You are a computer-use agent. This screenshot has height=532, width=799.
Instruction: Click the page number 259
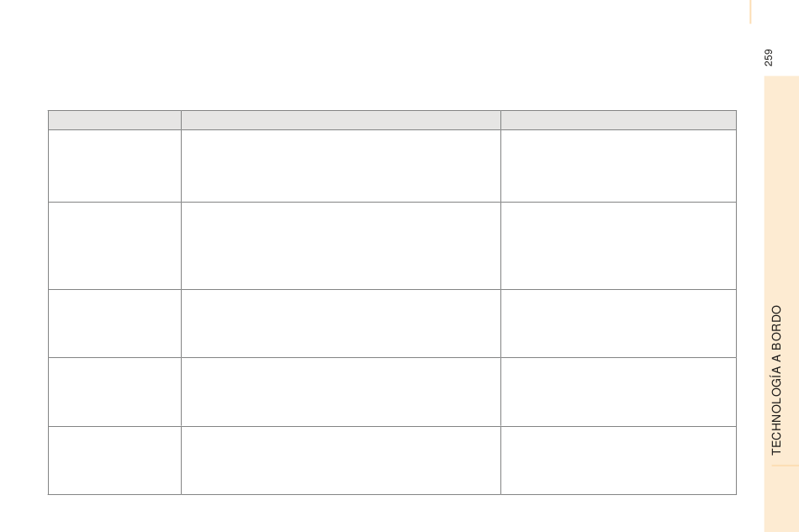tap(769, 57)
